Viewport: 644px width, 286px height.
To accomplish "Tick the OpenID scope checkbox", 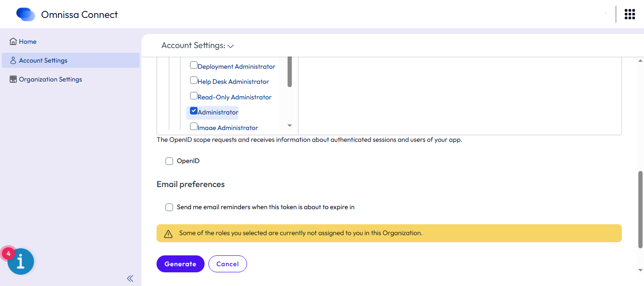I will (169, 161).
